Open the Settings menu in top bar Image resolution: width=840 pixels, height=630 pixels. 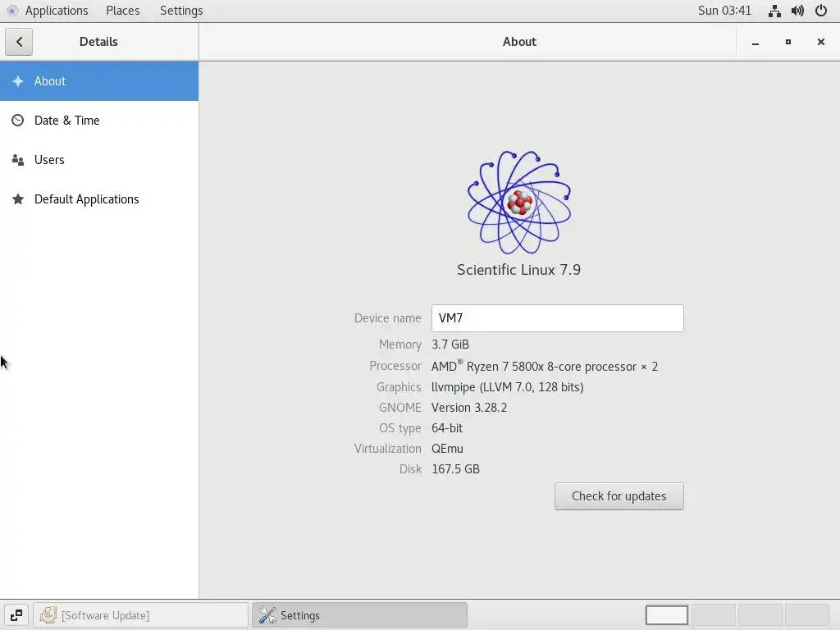181,11
